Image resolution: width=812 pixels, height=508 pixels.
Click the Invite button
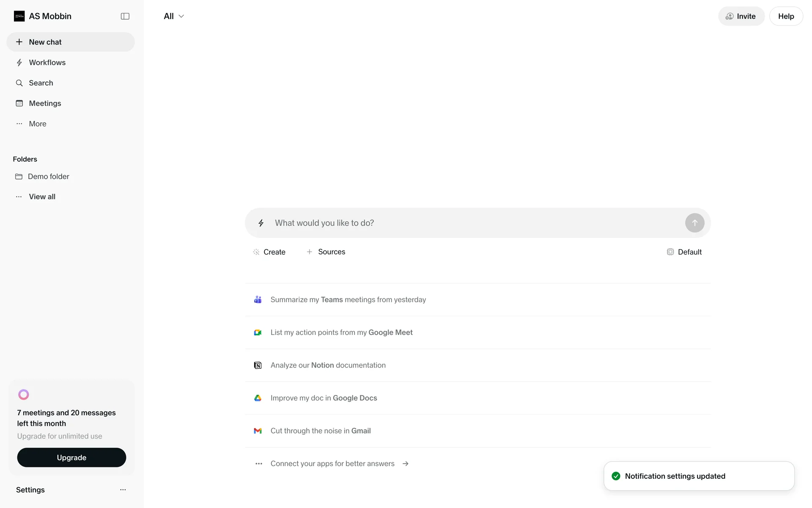point(741,16)
